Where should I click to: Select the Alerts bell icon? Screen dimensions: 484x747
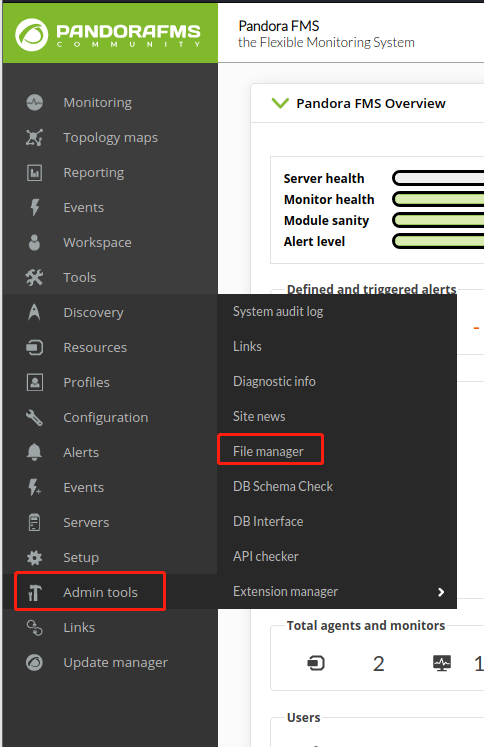(x=34, y=452)
